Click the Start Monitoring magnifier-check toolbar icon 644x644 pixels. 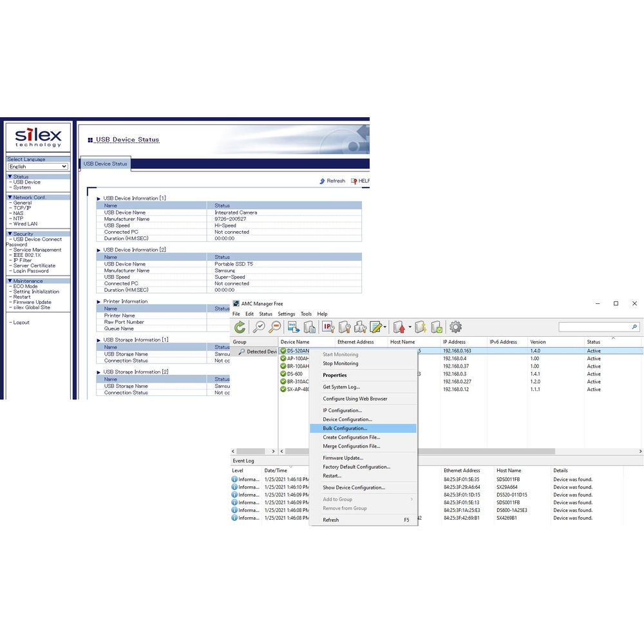(x=259, y=327)
